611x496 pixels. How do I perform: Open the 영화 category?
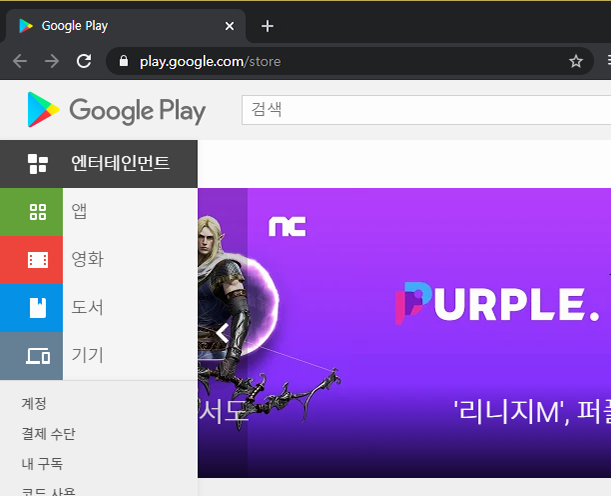[x=99, y=260]
